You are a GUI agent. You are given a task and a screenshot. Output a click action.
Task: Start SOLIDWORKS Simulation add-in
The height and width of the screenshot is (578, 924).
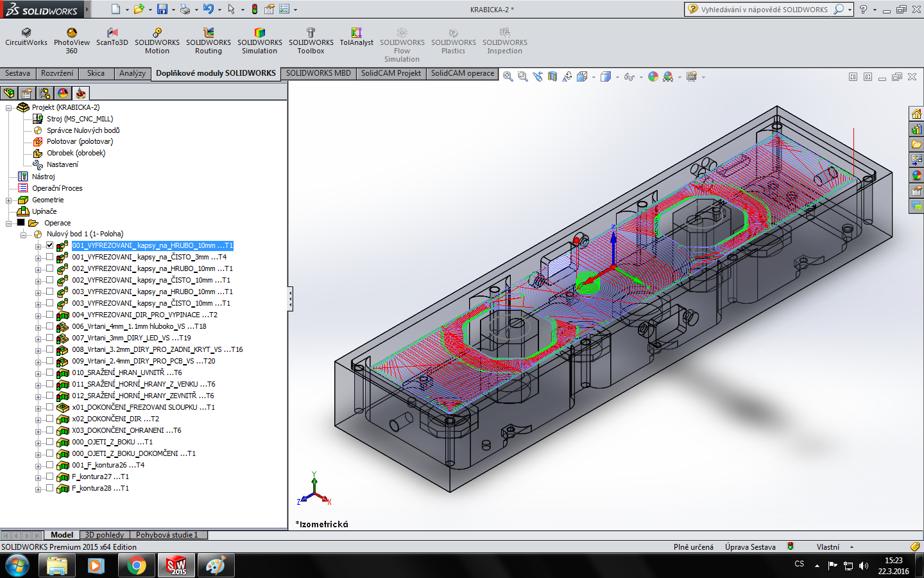(260, 41)
